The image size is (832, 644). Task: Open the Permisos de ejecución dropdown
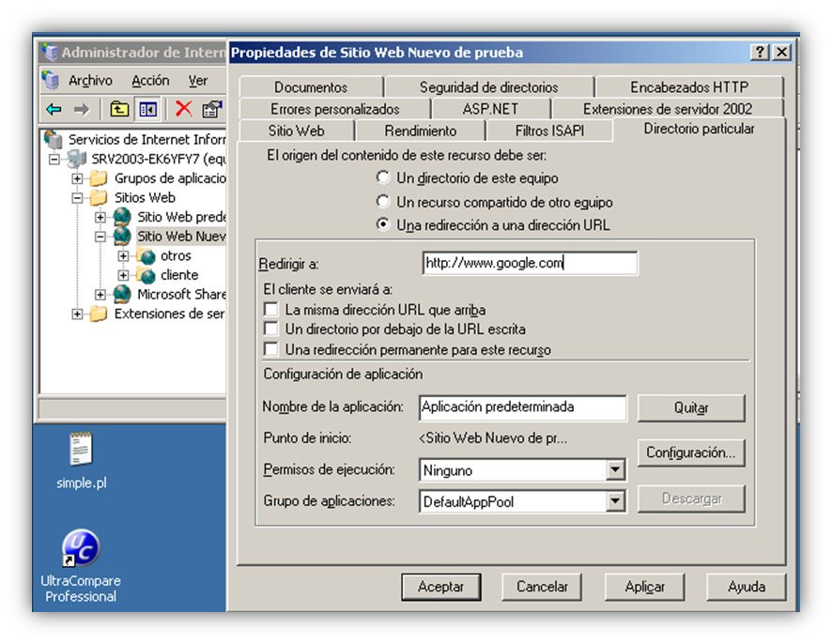[x=615, y=470]
